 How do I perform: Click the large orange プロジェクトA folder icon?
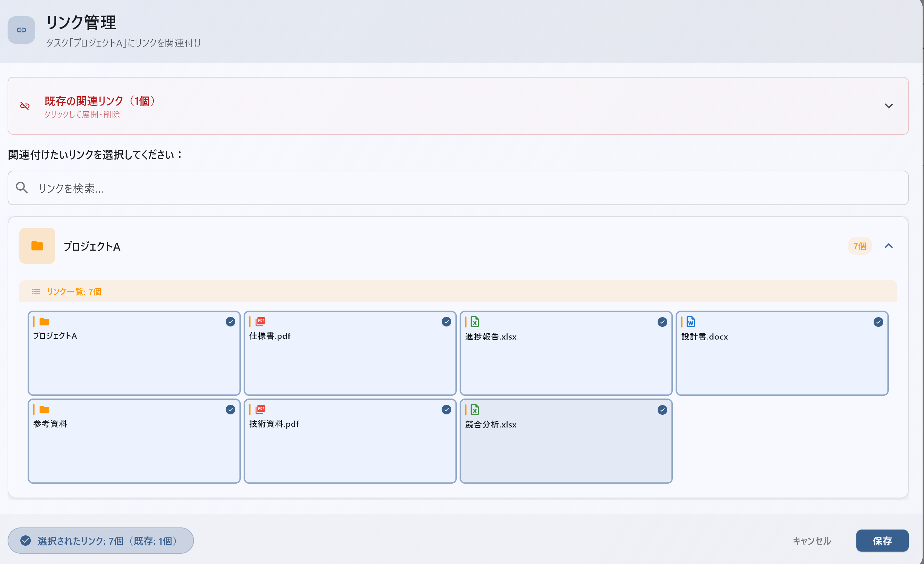[x=37, y=246]
